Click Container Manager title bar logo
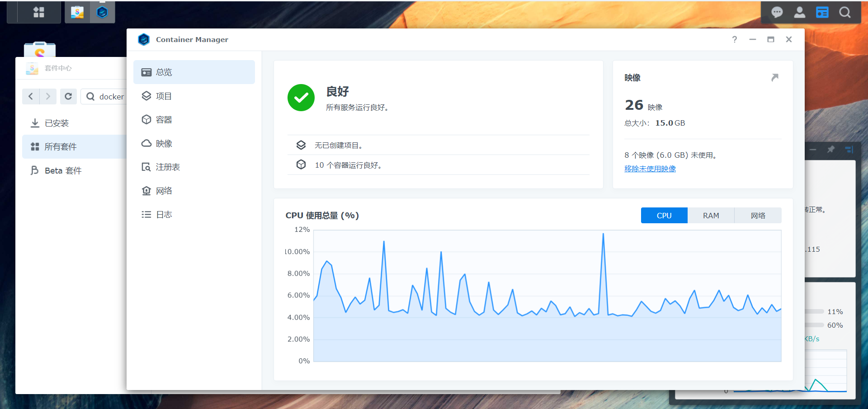The height and width of the screenshot is (409, 868). 144,39
